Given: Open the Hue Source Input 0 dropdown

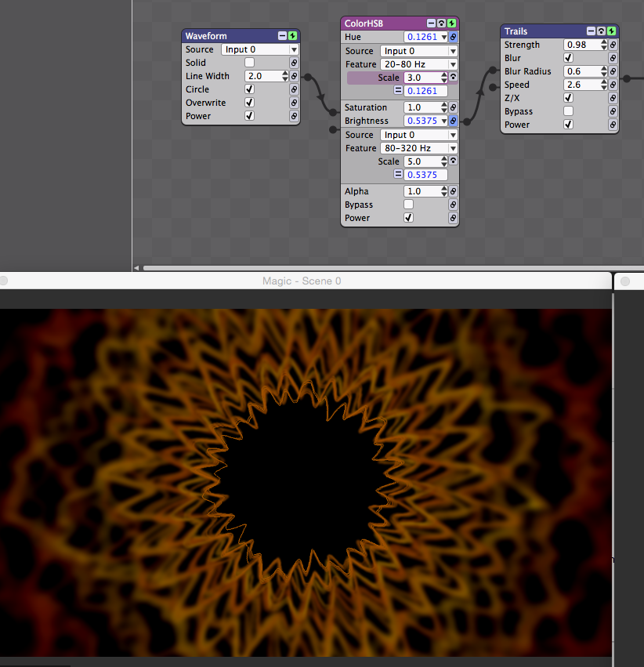Looking at the screenshot, I should point(418,51).
